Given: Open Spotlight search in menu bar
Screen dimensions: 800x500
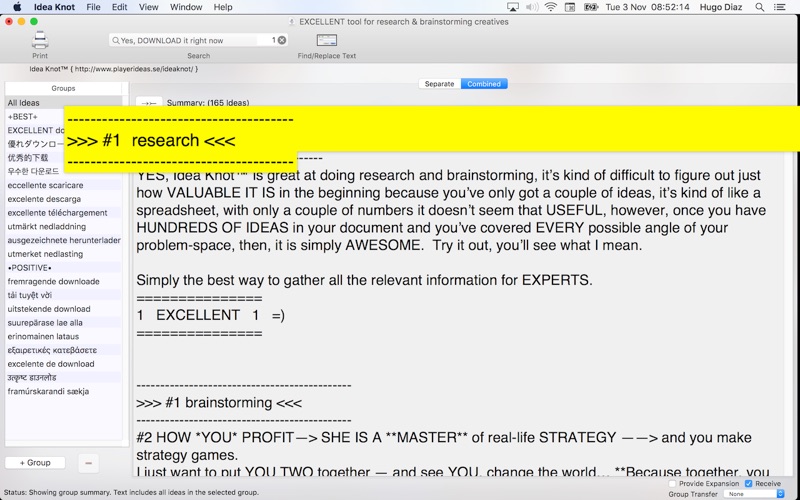Looking at the screenshot, I should [760, 7].
